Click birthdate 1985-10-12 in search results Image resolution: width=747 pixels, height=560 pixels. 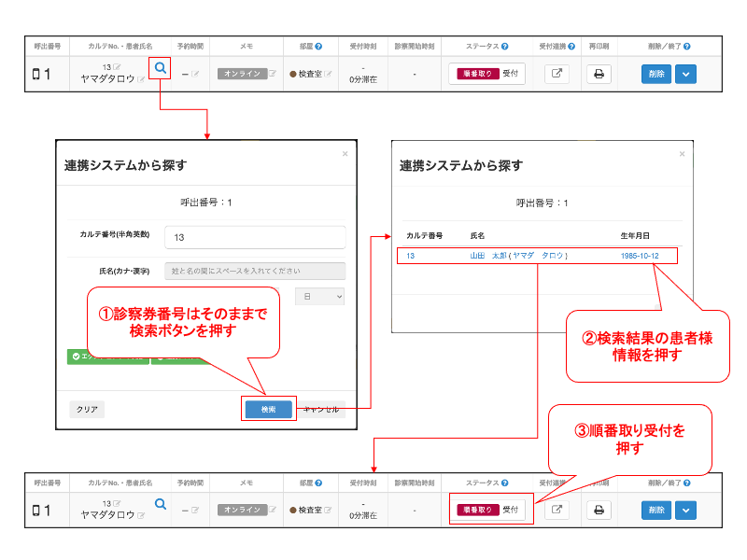pyautogui.click(x=640, y=256)
